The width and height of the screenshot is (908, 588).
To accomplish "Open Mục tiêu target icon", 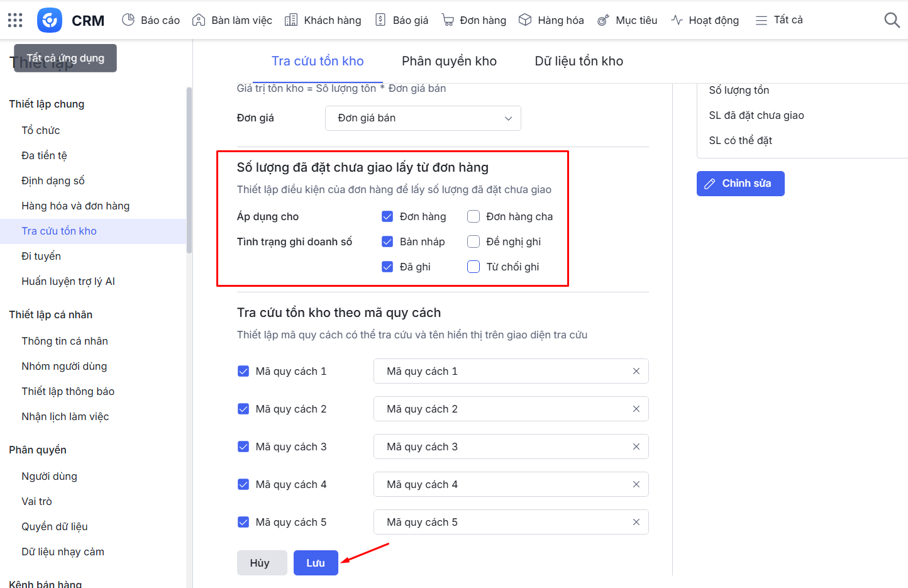I will [x=603, y=20].
